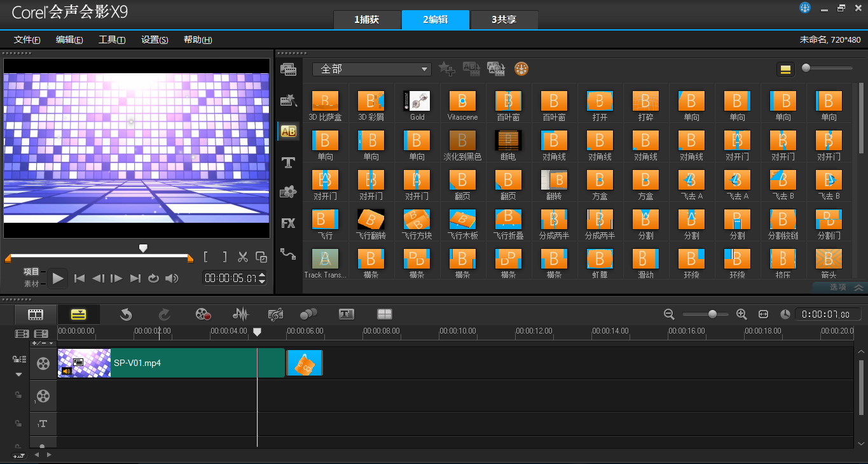Jump to start of preview
Image resolution: width=868 pixels, height=464 pixels.
[79, 278]
